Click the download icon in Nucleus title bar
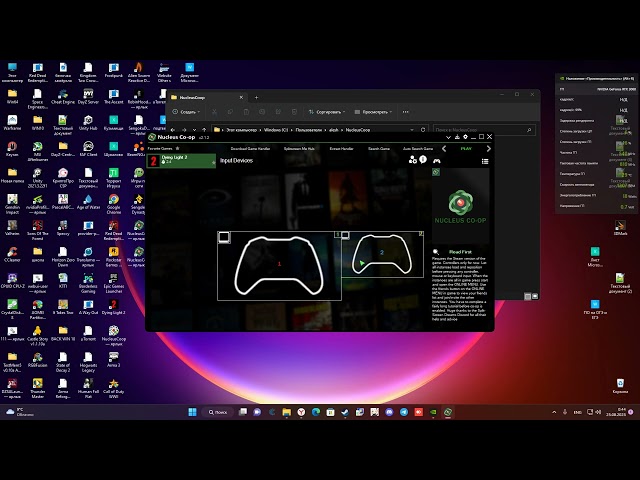 tap(457, 137)
